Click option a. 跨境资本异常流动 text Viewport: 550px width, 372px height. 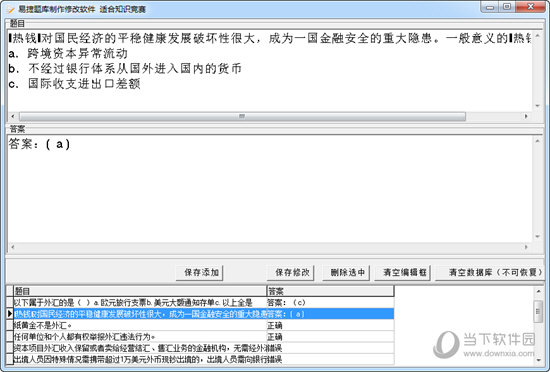click(68, 53)
